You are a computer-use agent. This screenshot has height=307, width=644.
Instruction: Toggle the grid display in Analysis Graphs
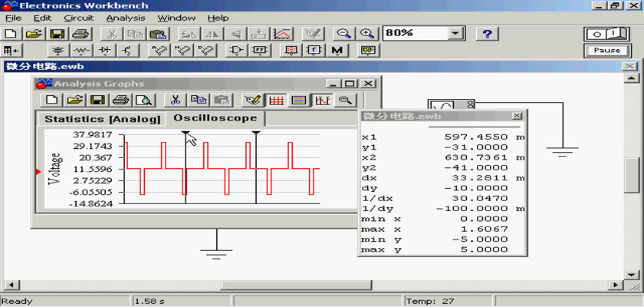[276, 100]
